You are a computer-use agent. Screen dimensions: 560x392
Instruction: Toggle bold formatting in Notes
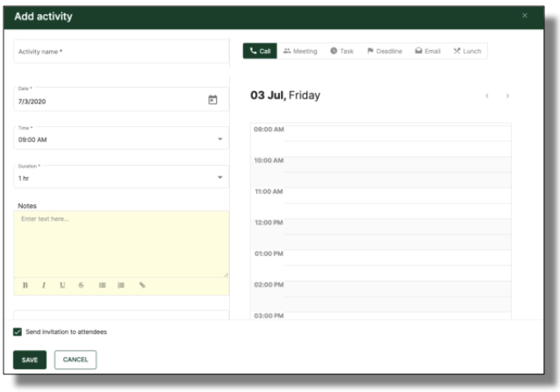25,285
